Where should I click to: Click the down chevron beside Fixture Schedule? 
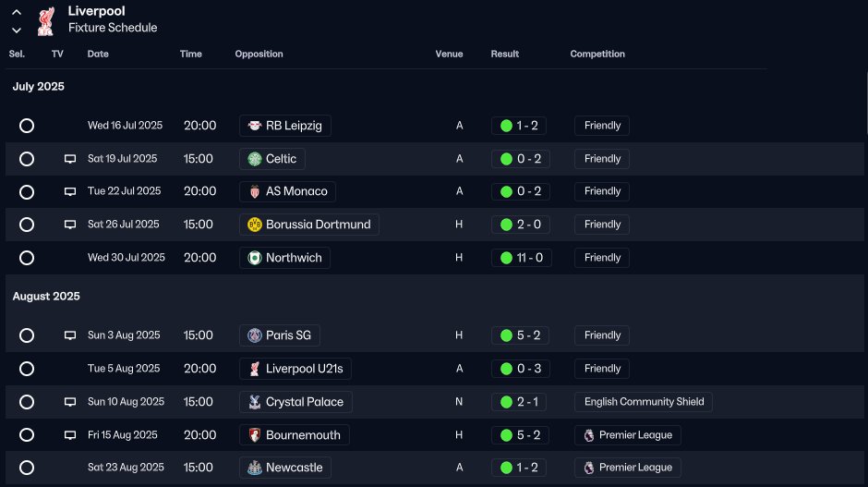[x=17, y=30]
